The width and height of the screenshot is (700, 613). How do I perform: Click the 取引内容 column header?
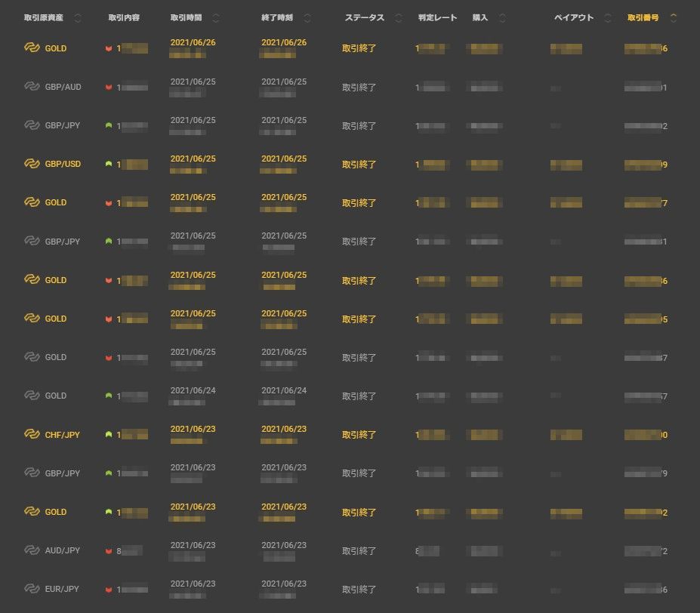point(124,18)
